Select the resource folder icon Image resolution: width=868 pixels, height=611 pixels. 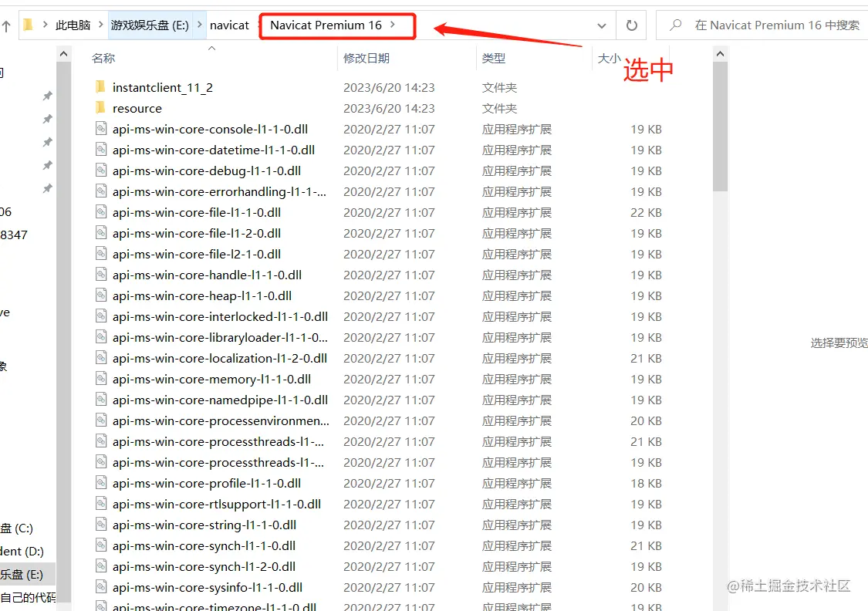[x=101, y=108]
